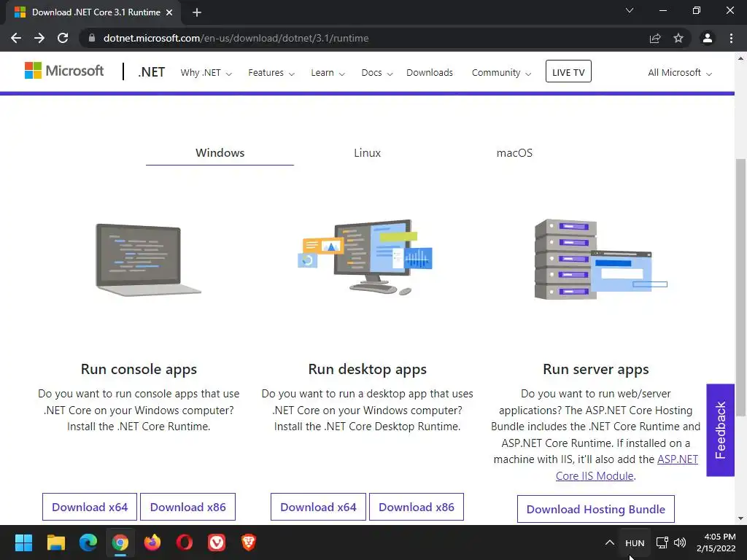Switch to the Linux tab
747x560 pixels.
[367, 153]
